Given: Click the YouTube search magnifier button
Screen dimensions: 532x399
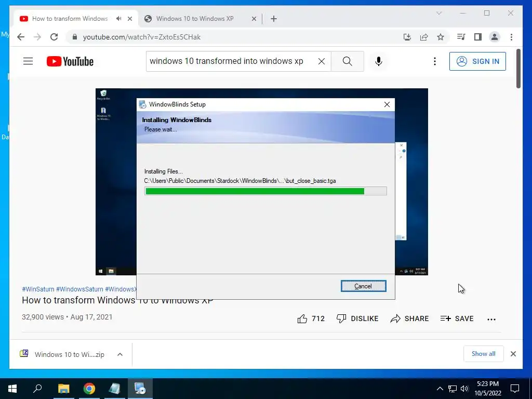Looking at the screenshot, I should click(x=348, y=61).
